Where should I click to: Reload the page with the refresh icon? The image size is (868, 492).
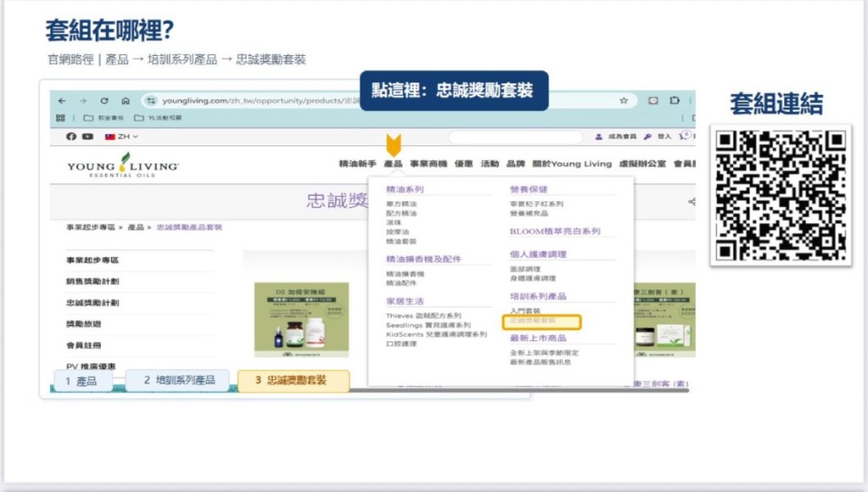(104, 101)
